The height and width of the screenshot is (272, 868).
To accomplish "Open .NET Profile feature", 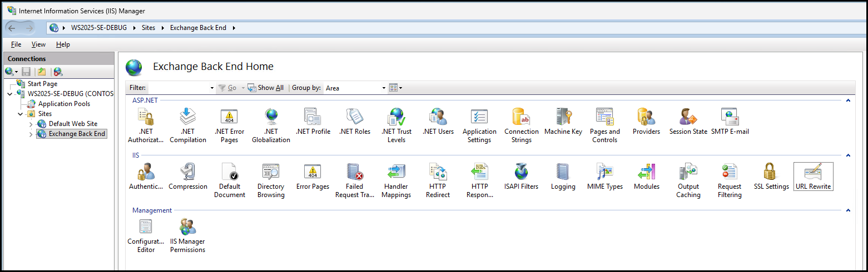I will coord(313,122).
